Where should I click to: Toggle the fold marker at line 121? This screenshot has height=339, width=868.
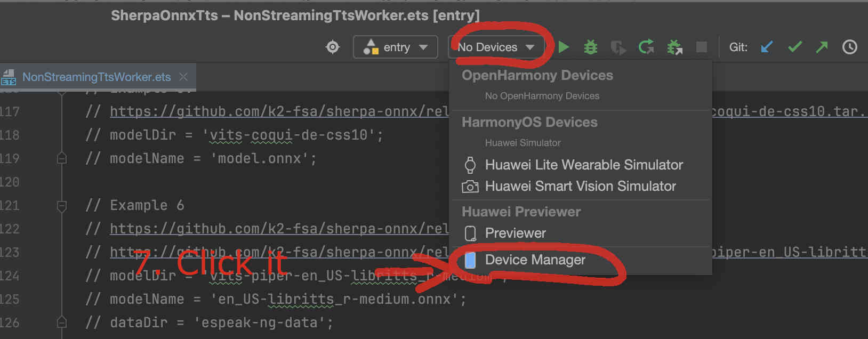[62, 205]
